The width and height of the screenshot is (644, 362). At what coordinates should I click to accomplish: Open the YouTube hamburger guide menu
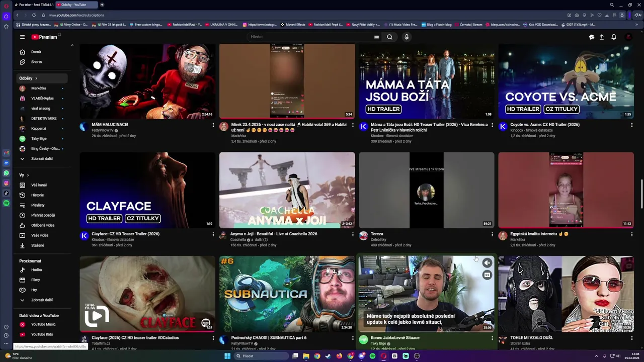22,37
